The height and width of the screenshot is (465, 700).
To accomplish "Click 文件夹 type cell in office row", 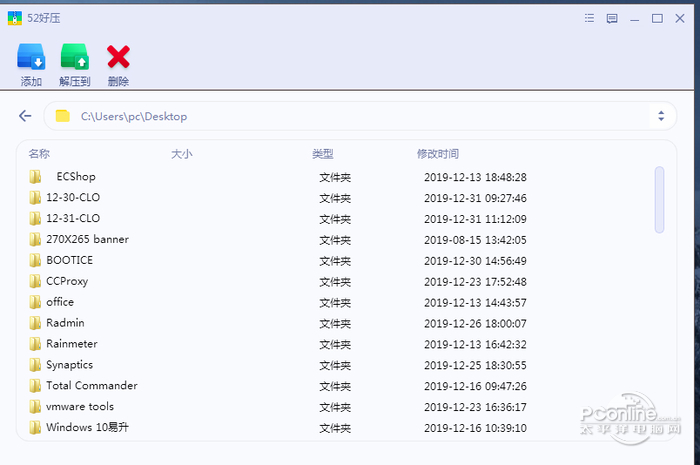I will click(x=335, y=303).
